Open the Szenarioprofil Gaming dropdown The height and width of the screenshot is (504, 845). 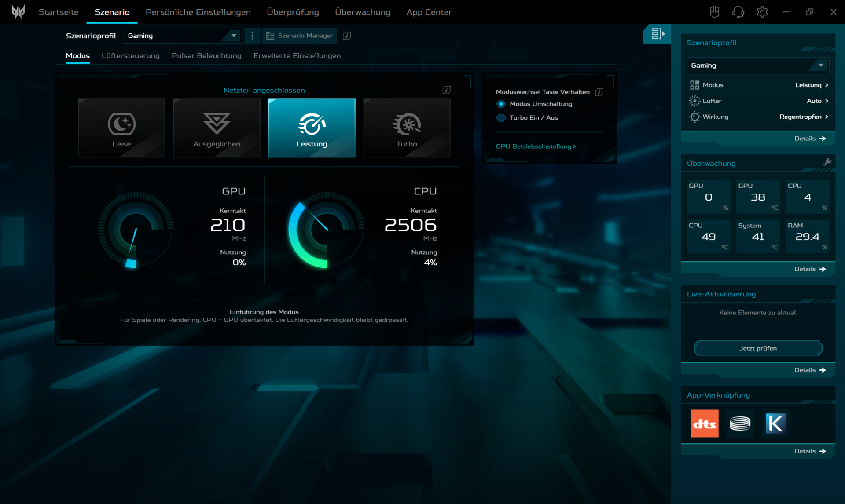(x=183, y=36)
